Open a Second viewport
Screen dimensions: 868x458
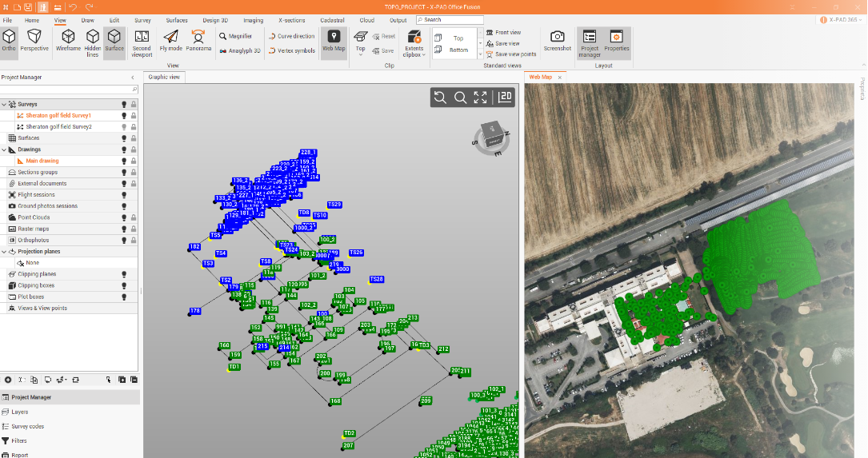click(142, 42)
